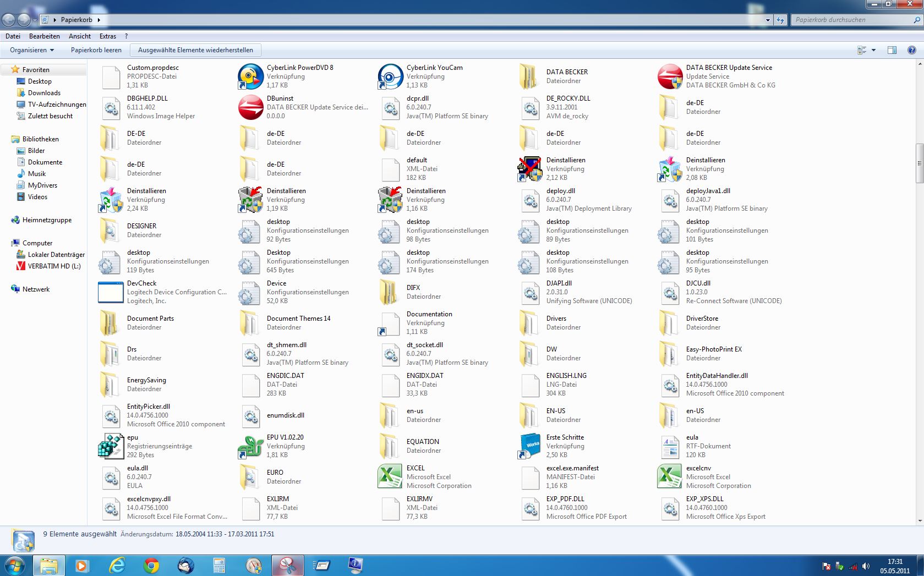Select the EPU V1.02.20 shortcut icon

pyautogui.click(x=250, y=446)
